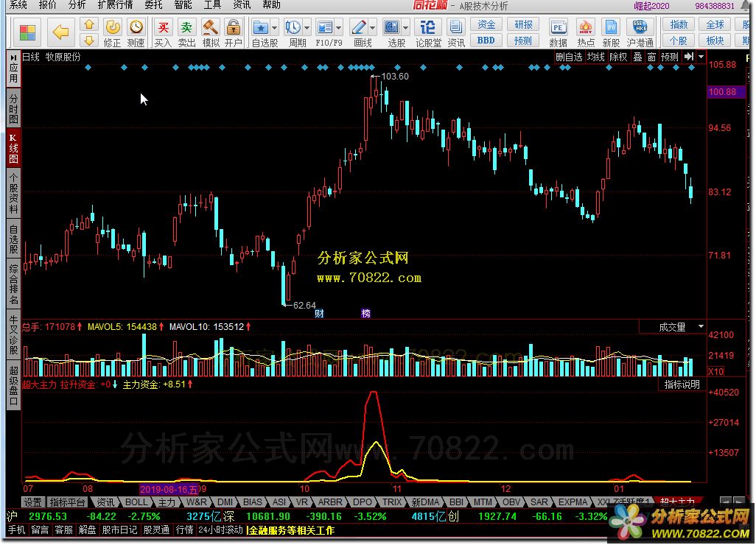Click the X10 volume scale label
756x545 pixels.
point(715,371)
